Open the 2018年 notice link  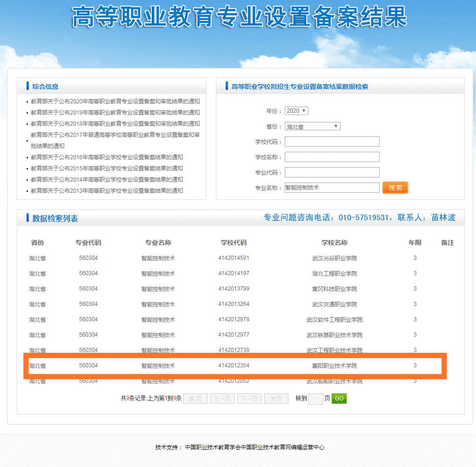(x=115, y=123)
